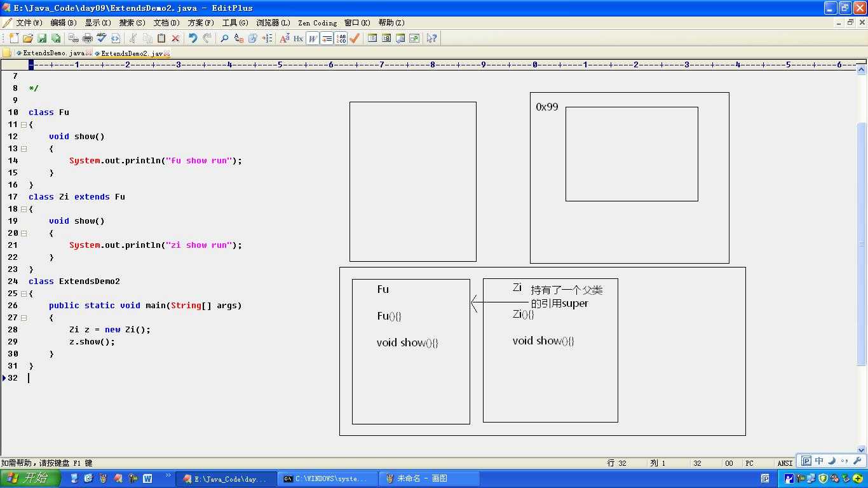Click the Save All toolbar icon
This screenshot has width=868, height=488.
pos(56,38)
